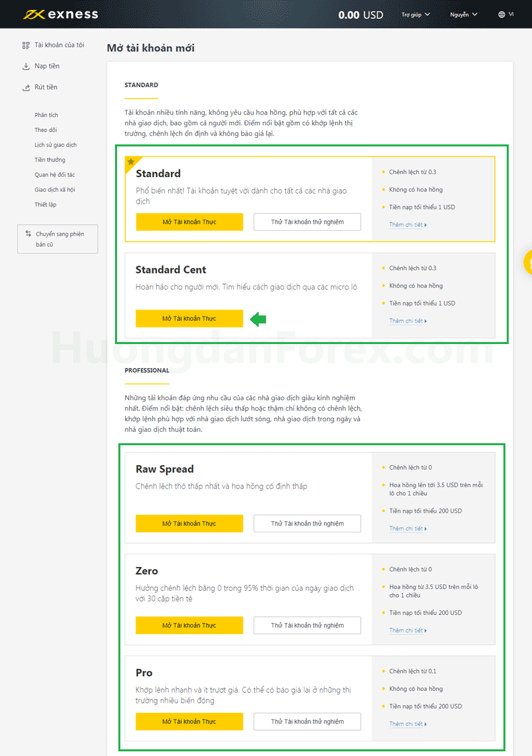Open Tiền thưởng in sidebar

tap(50, 160)
